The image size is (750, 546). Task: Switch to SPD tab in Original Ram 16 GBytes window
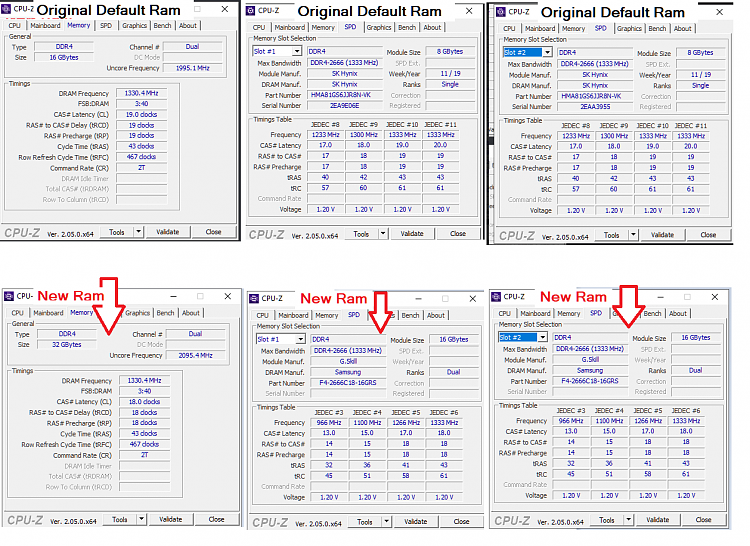pos(106,25)
